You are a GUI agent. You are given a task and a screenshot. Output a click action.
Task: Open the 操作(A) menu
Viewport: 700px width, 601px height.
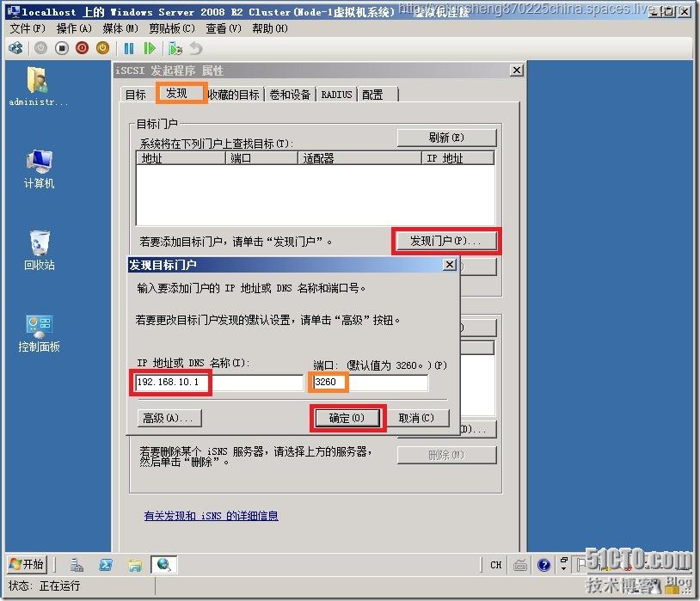[x=74, y=28]
